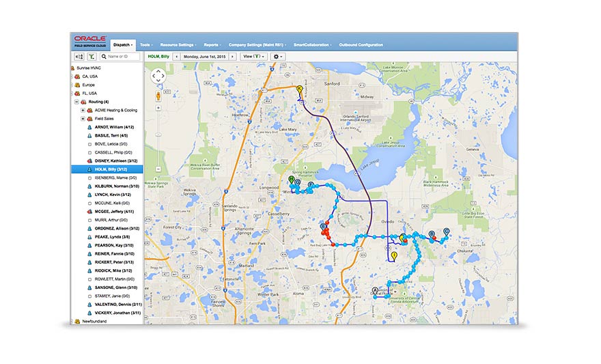601x364 pixels.
Task: Open the Tools menu
Action: 146,45
